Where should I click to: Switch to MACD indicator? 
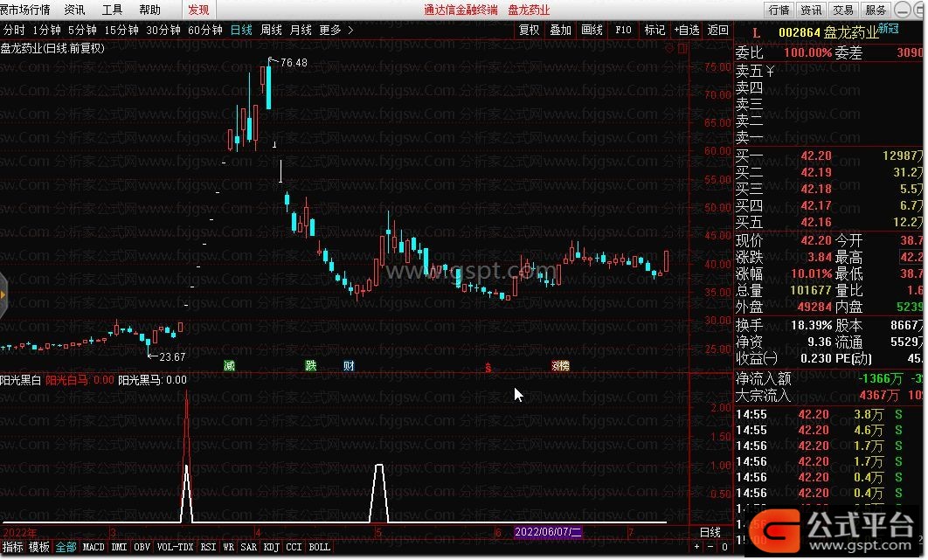(x=93, y=547)
